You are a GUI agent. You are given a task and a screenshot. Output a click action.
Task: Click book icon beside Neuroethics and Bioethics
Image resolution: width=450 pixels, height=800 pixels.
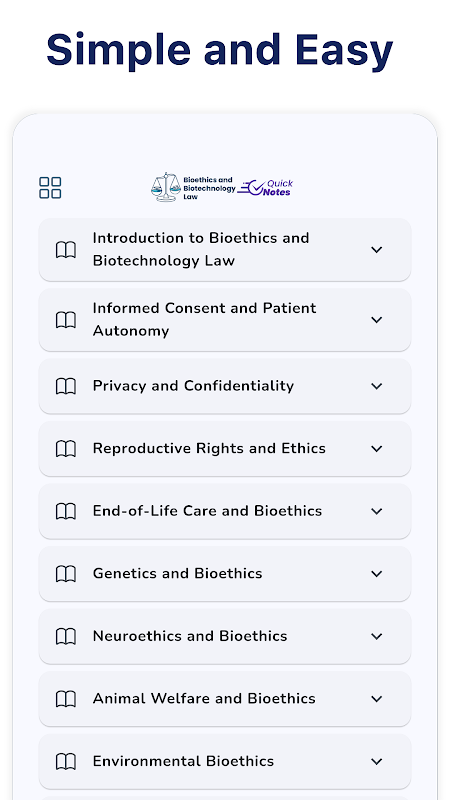(x=66, y=636)
